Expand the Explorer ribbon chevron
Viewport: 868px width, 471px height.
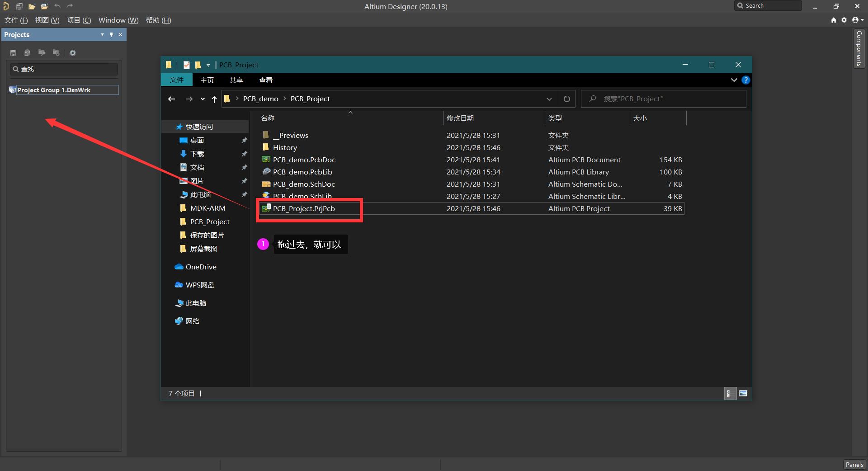734,80
